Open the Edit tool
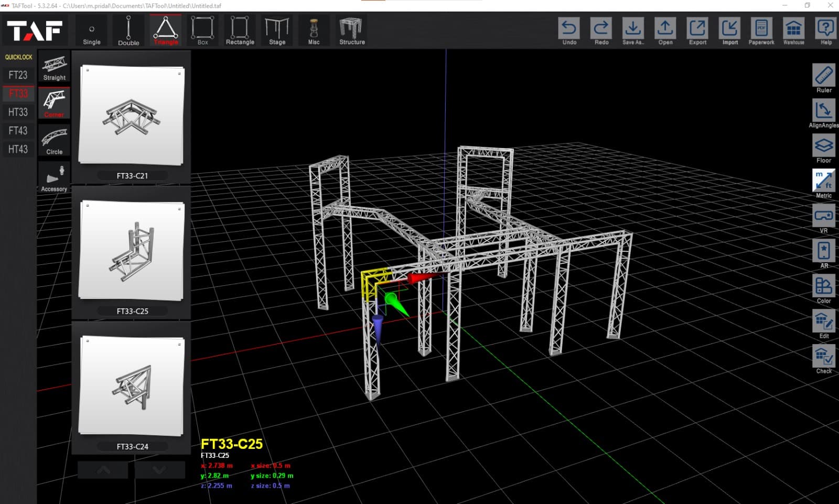Viewport: 839px width, 504px height. click(824, 325)
